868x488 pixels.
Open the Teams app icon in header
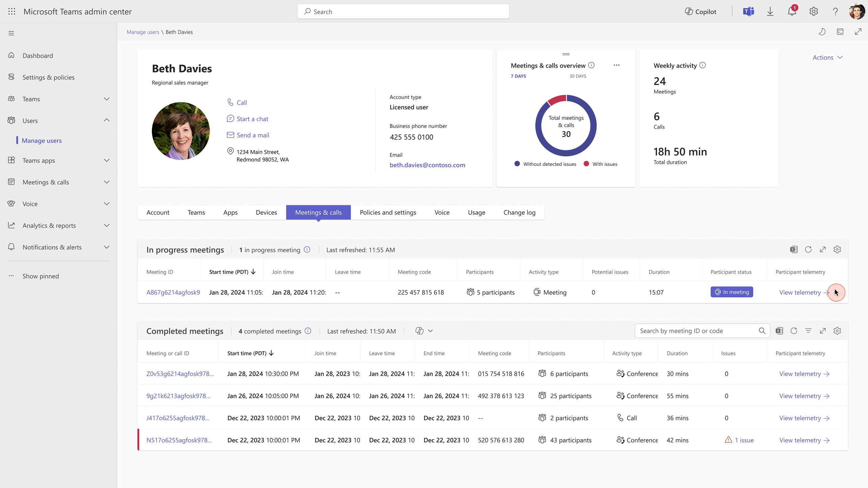point(748,11)
